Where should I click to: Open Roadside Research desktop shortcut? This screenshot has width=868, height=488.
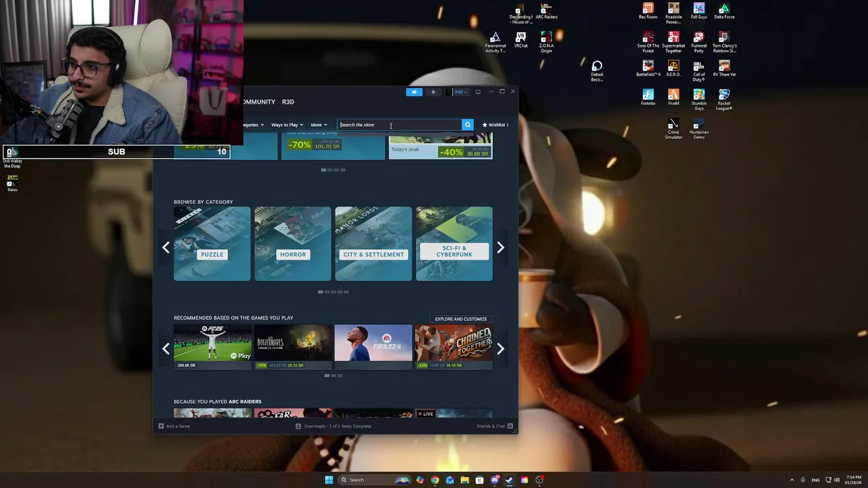673,14
